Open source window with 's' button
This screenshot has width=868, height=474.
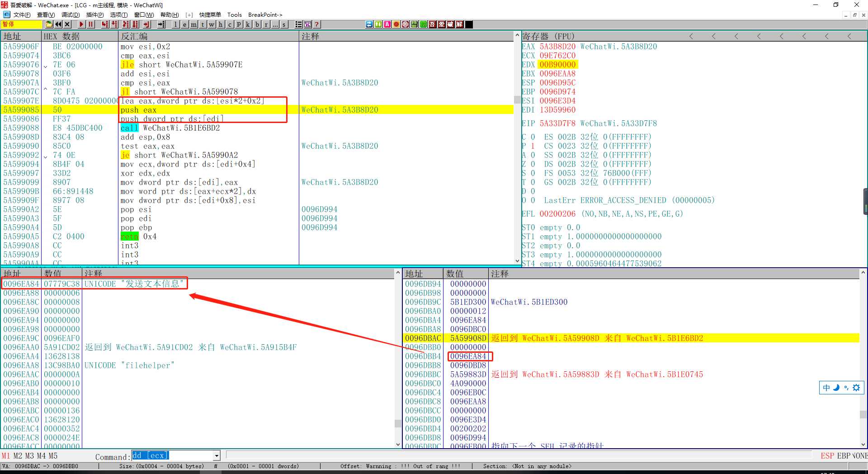[x=284, y=24]
